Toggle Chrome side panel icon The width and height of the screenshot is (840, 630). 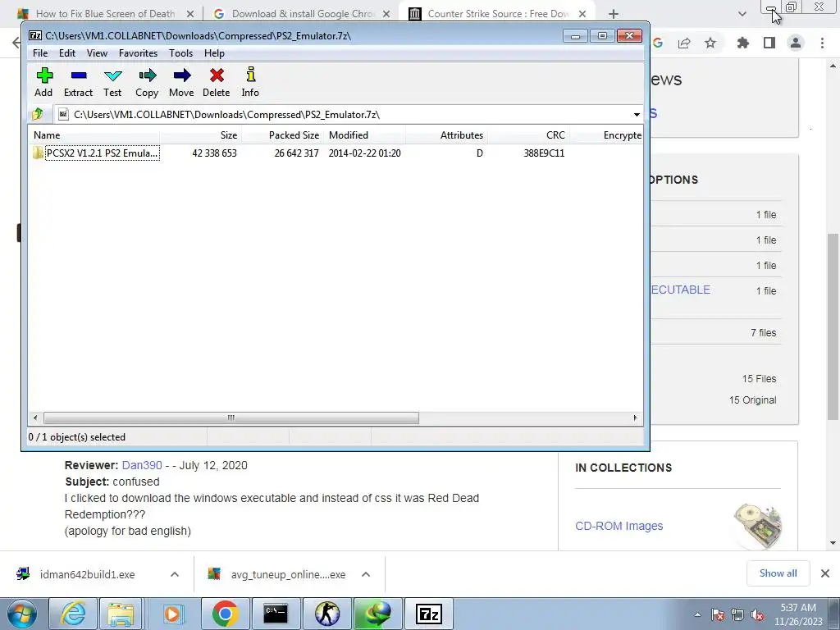click(x=769, y=43)
